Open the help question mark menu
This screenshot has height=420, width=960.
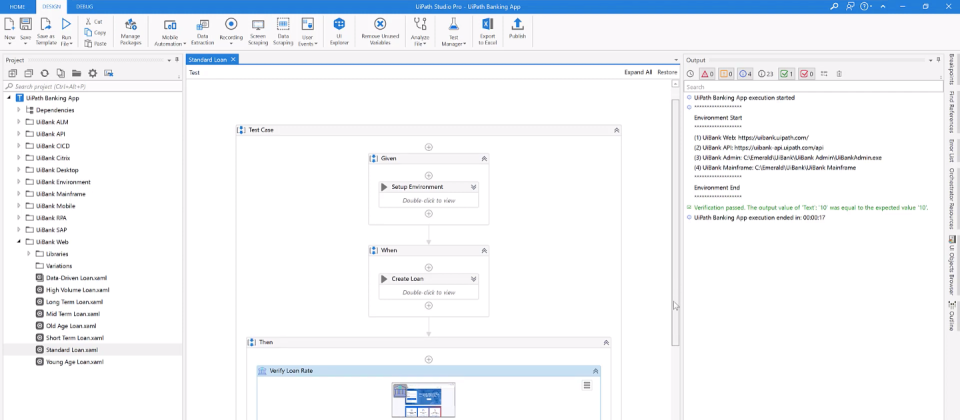pyautogui.click(x=866, y=6)
